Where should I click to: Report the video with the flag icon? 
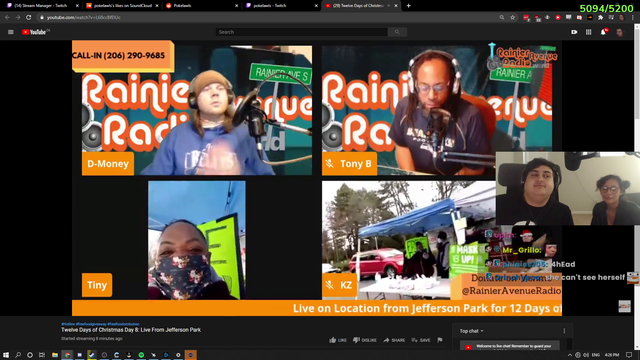click(x=440, y=340)
